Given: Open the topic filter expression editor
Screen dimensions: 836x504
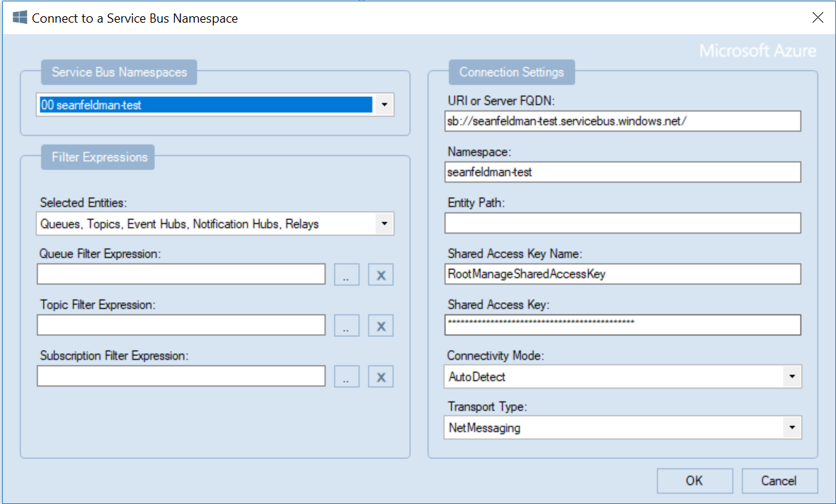Looking at the screenshot, I should point(347,326).
